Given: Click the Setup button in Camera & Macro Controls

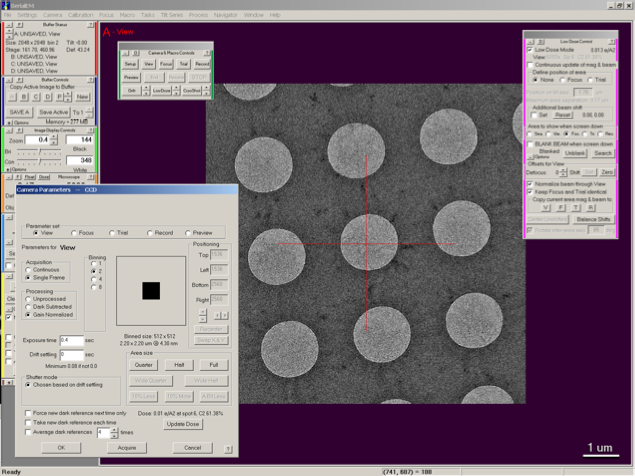Looking at the screenshot, I should pyautogui.click(x=131, y=63).
